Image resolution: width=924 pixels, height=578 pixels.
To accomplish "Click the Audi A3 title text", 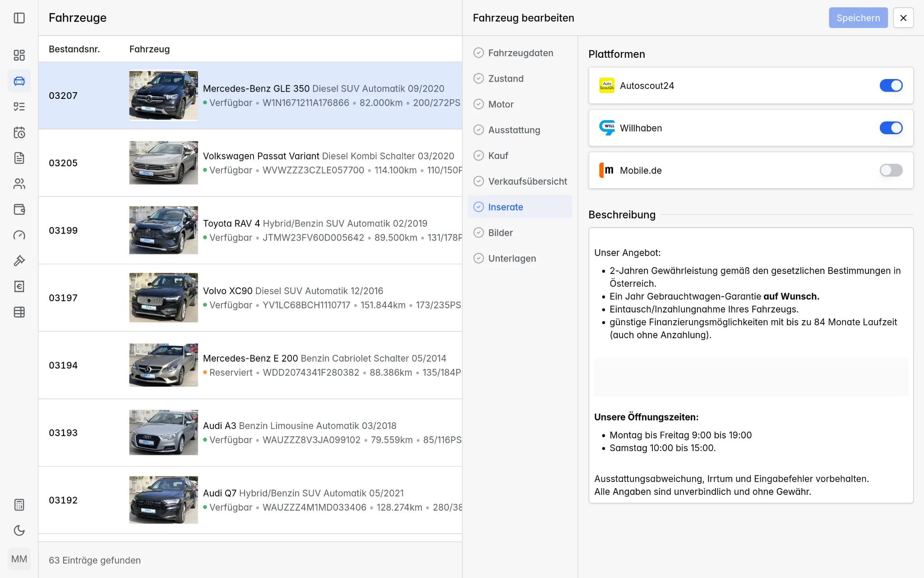I will click(x=219, y=426).
